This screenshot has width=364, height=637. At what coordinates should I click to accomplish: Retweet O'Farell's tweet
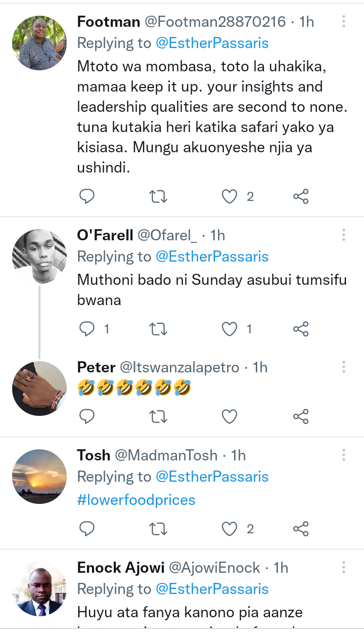tap(159, 329)
